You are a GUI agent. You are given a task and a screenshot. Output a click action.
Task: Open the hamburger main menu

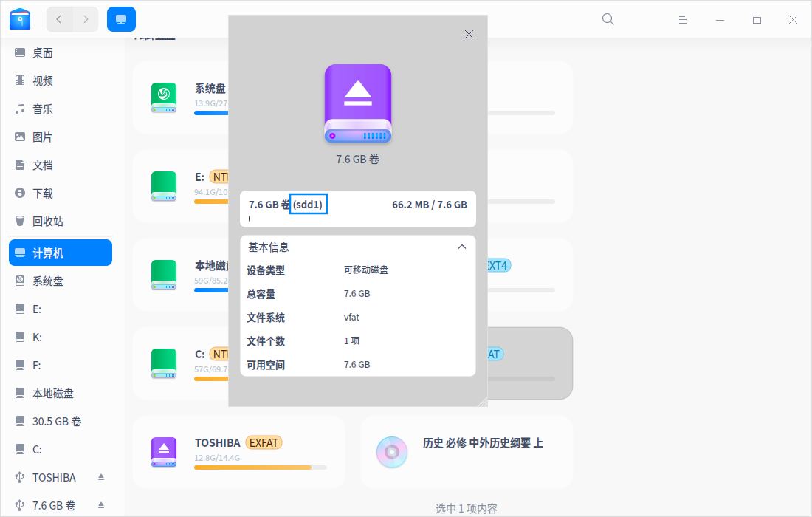coord(684,20)
